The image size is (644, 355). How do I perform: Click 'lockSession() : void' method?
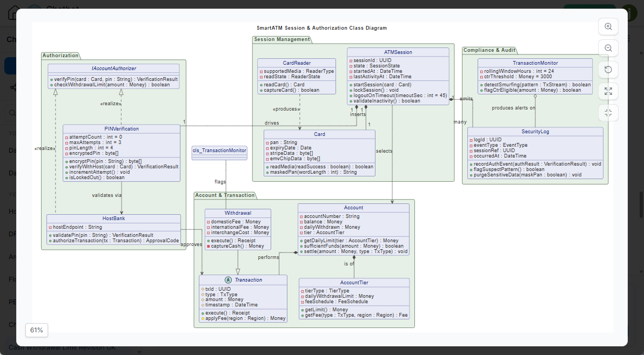(376, 90)
